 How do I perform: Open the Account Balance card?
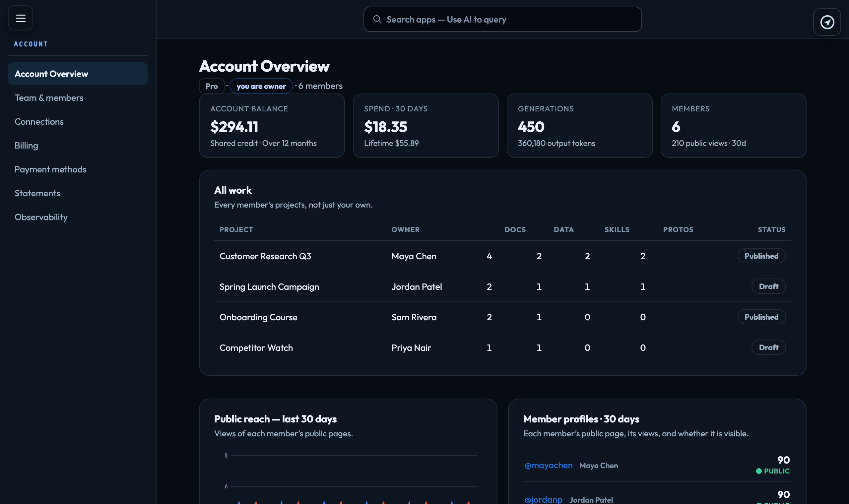272,126
